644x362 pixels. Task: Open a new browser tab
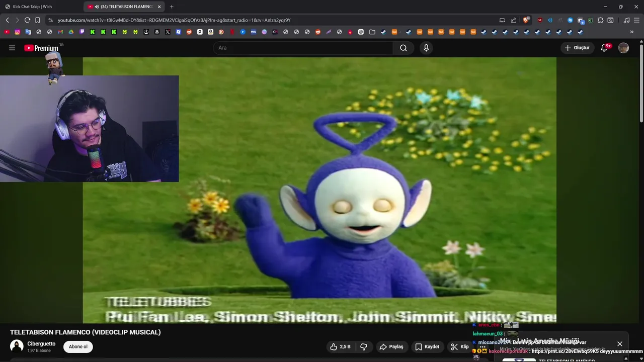click(x=172, y=7)
